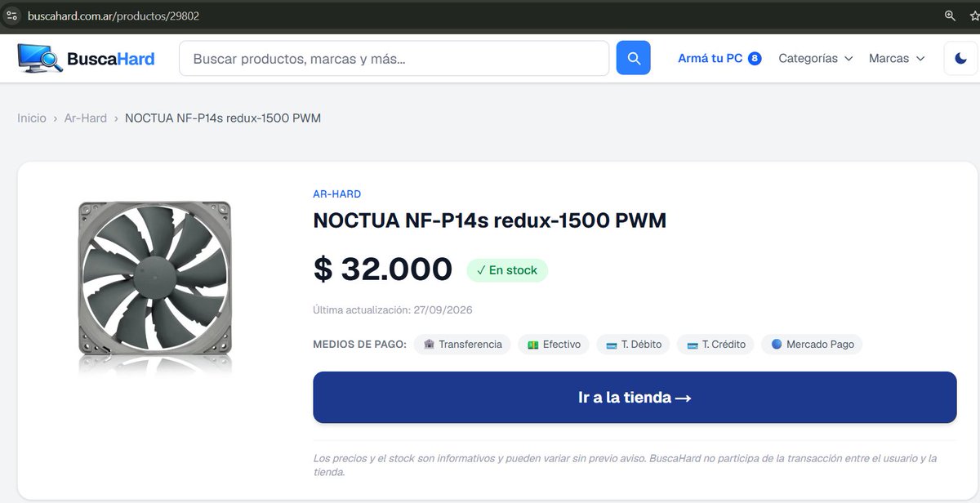Viewport: 980px width, 503px height.
Task: Click the $ 32.000 price
Action: point(383,269)
